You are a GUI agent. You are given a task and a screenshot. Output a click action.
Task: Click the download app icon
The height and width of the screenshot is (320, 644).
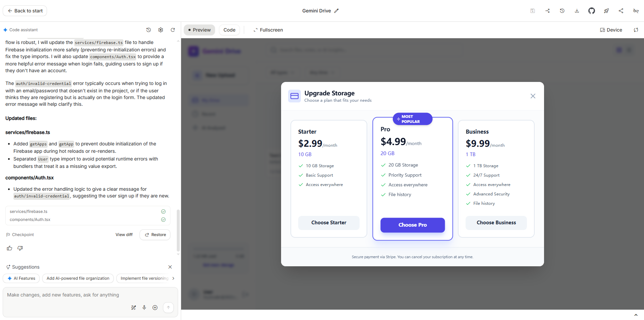577,11
